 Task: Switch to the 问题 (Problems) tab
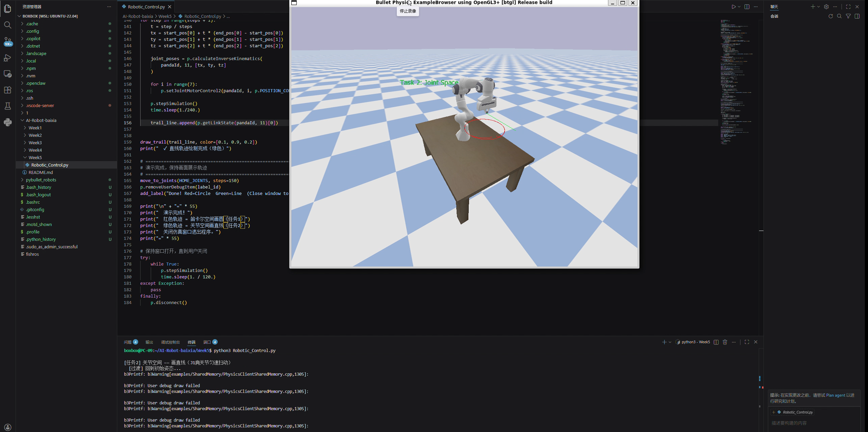pyautogui.click(x=131, y=342)
